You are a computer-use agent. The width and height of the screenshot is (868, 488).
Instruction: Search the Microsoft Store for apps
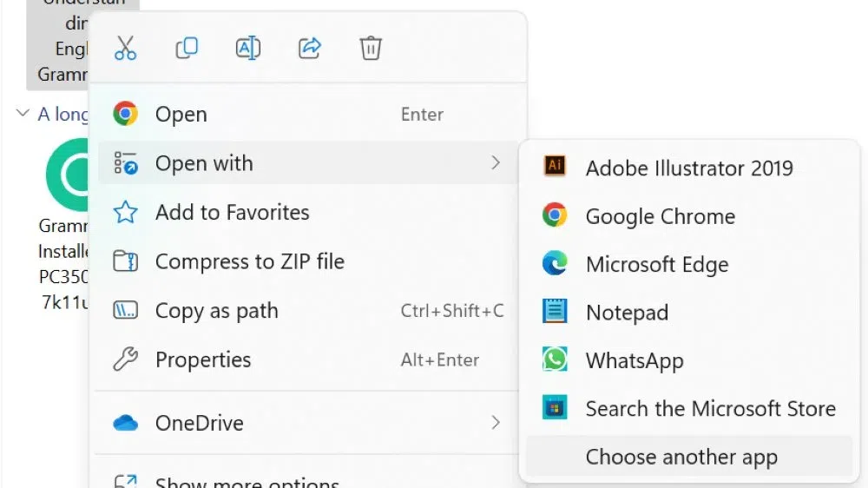[709, 408]
